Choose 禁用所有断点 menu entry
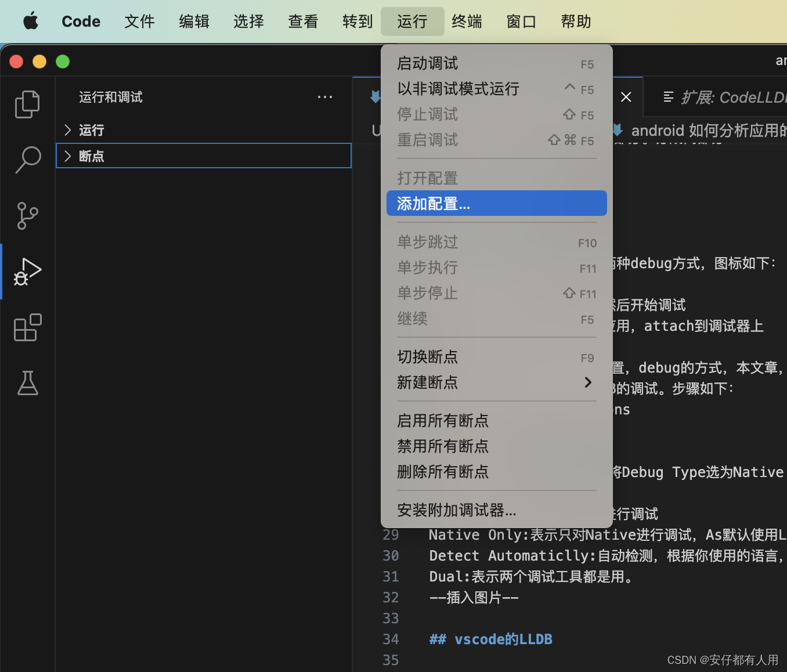Image resolution: width=787 pixels, height=672 pixels. coord(497,446)
